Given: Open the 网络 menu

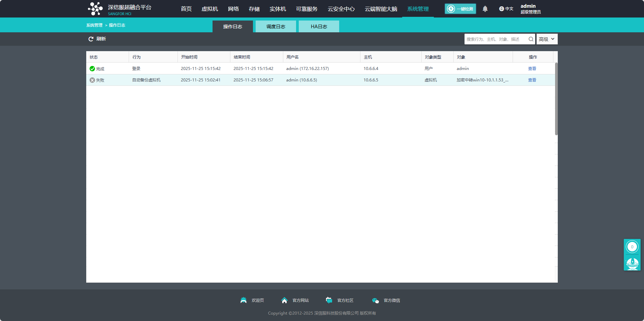Looking at the screenshot, I should point(233,9).
